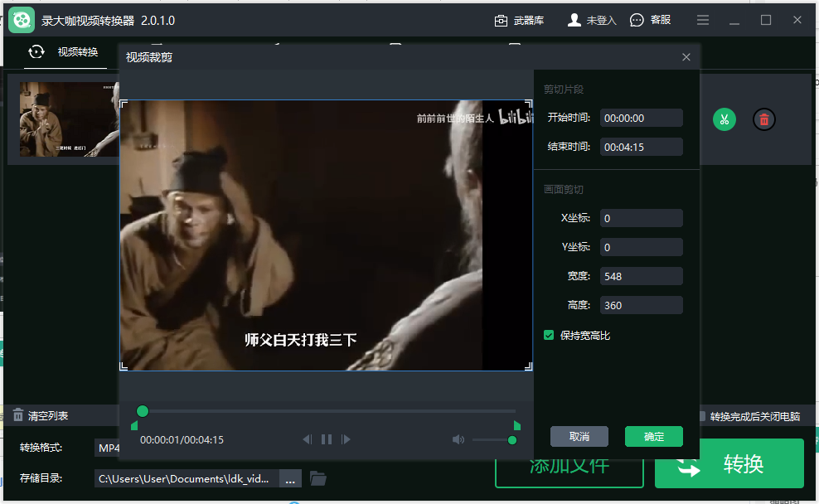Click the trim start marker
This screenshot has height=504, width=819.
pos(134,425)
